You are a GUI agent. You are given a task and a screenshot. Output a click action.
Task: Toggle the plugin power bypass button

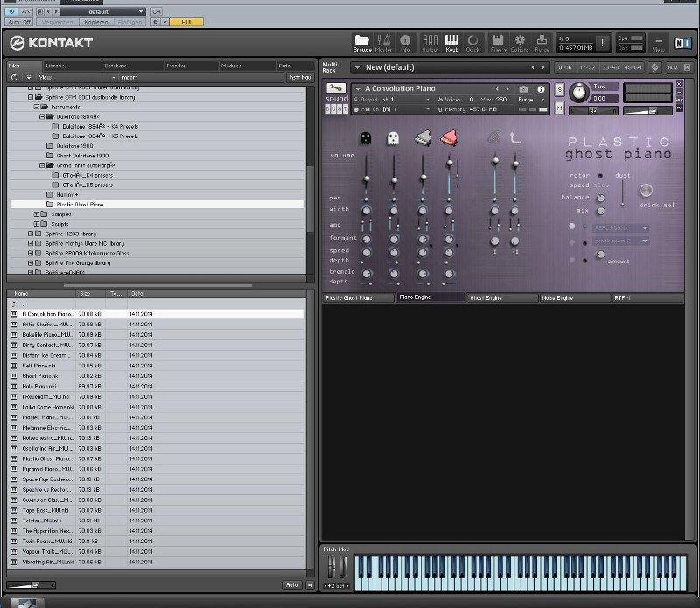click(x=11, y=11)
